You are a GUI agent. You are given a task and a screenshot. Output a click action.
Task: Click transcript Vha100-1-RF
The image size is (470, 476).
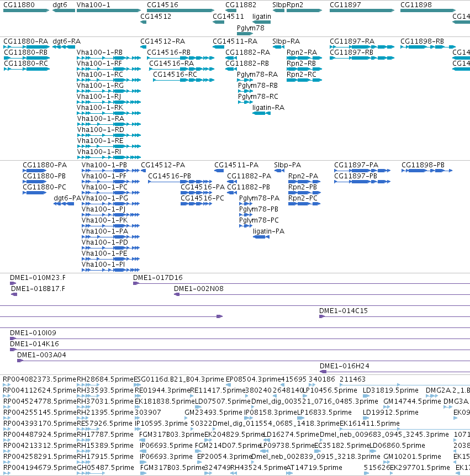pyautogui.click(x=99, y=64)
